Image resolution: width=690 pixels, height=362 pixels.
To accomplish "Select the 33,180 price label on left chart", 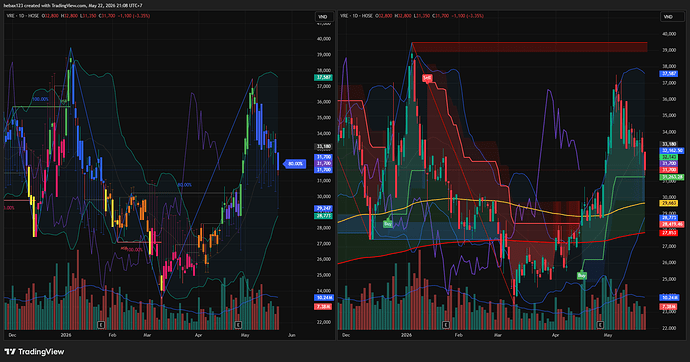I will coord(323,146).
